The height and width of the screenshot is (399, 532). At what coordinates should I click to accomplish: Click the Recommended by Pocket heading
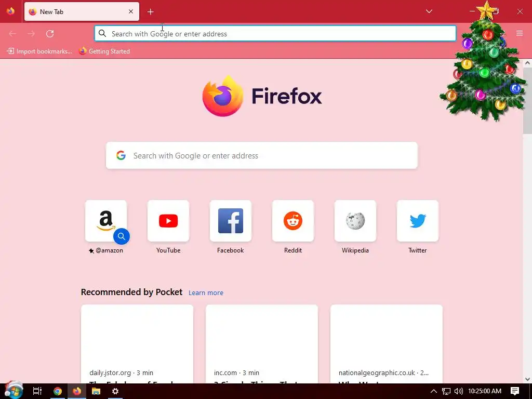click(131, 292)
